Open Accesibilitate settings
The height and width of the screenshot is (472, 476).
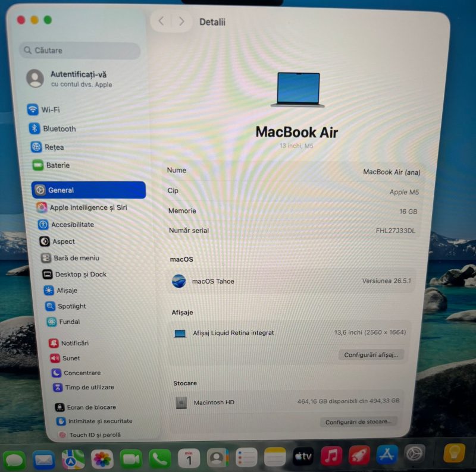66,225
